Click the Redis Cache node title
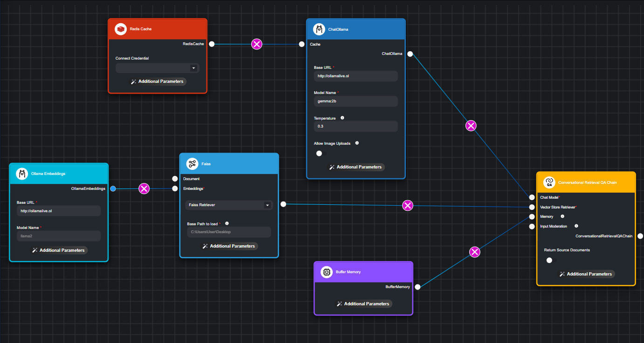This screenshot has width=644, height=343. pos(141,29)
